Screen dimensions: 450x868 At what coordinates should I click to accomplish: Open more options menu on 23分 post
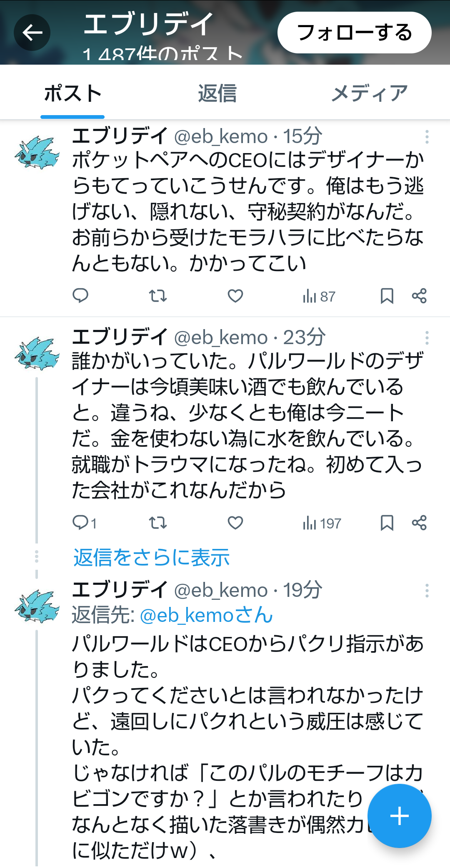point(427,337)
